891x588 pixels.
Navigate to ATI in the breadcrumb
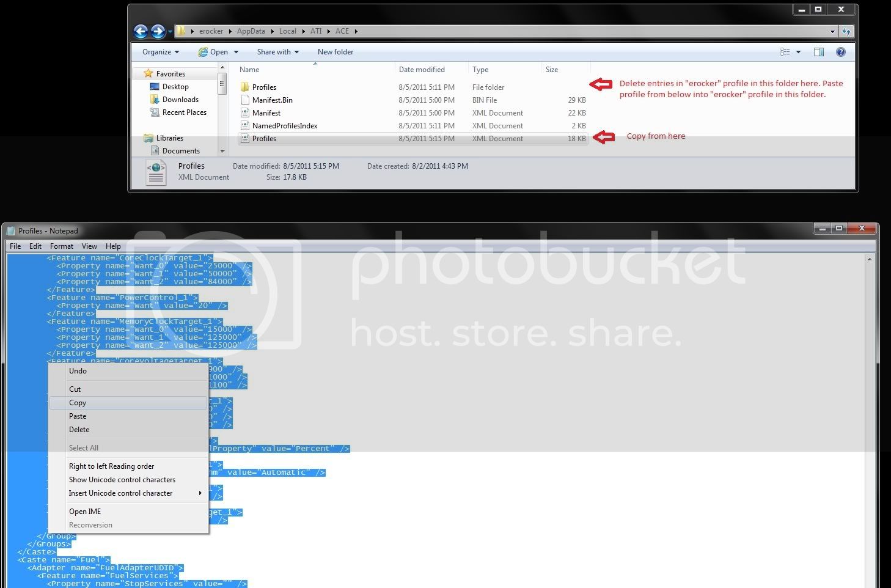[315, 31]
